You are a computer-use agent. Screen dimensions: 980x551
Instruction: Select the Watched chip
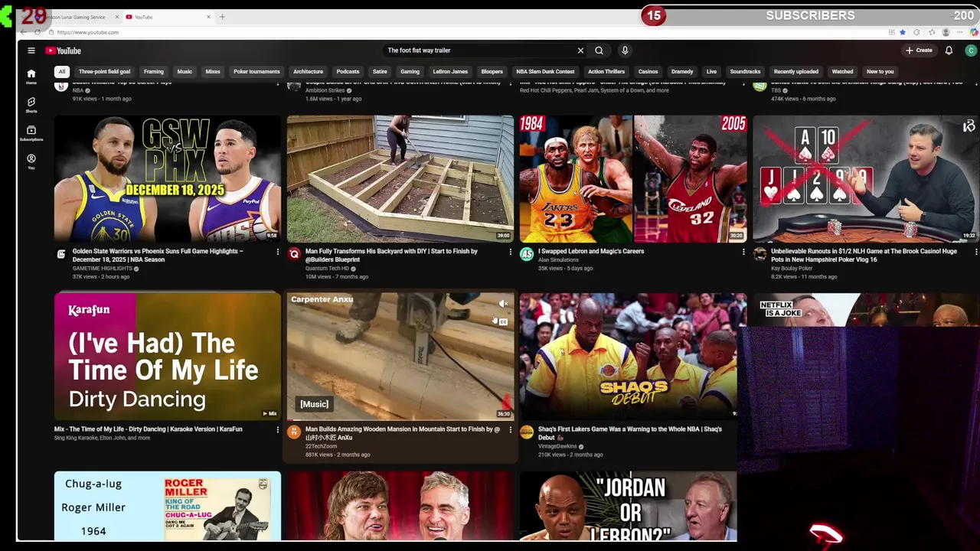(842, 72)
